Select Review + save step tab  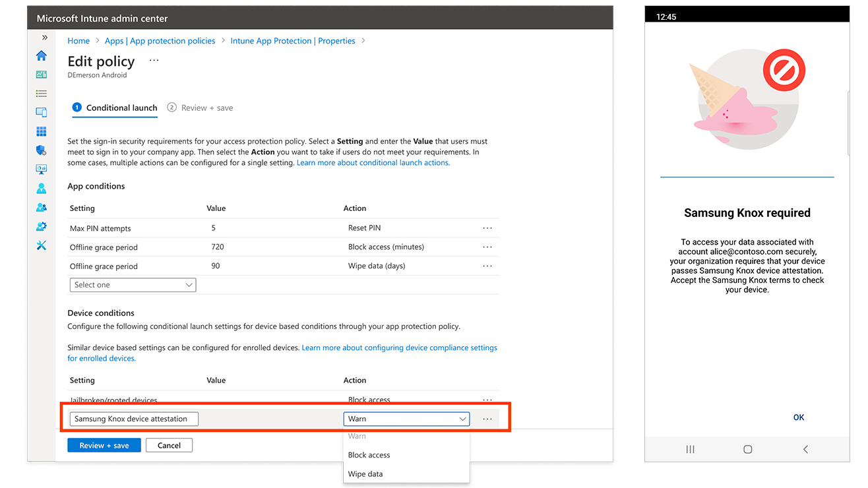[201, 108]
